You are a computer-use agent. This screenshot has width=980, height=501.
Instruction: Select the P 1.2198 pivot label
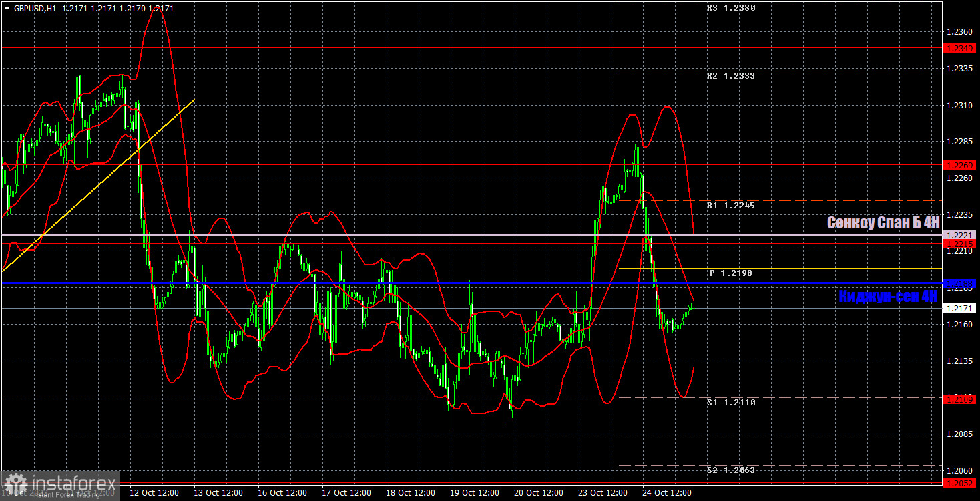click(x=732, y=273)
